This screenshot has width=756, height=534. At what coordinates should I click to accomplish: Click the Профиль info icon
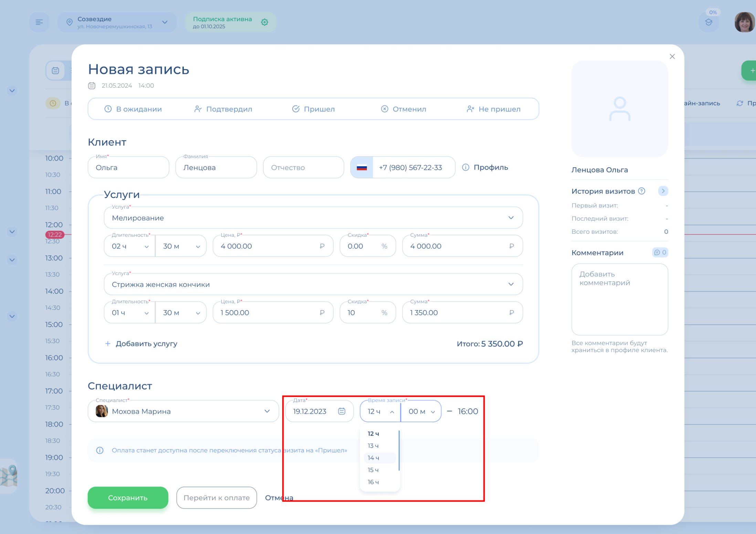(465, 167)
